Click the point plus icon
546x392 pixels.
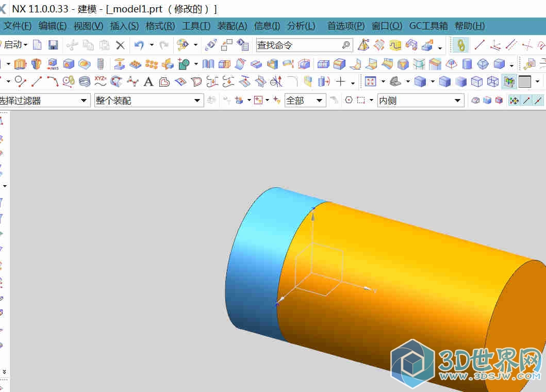tap(340, 81)
